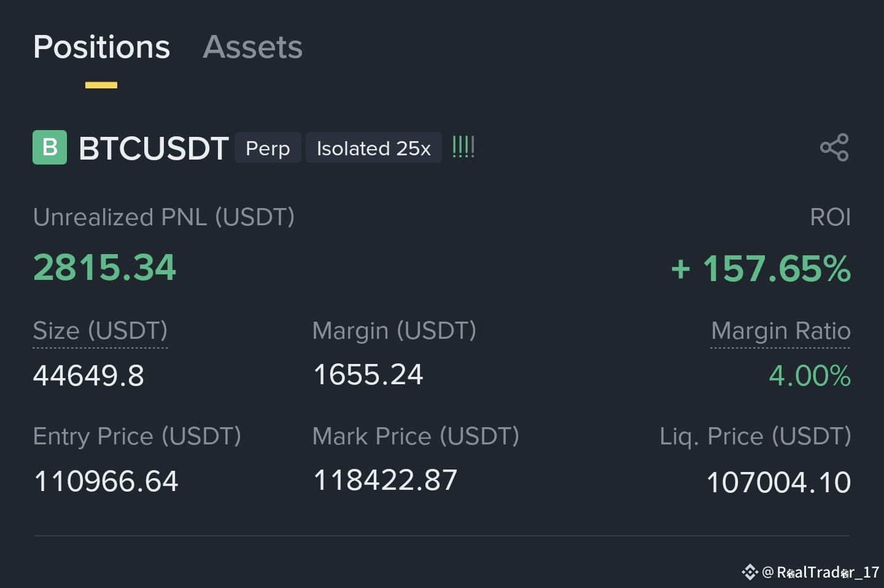
Task: Open the BTCUSDT contract name
Action: coord(153,148)
